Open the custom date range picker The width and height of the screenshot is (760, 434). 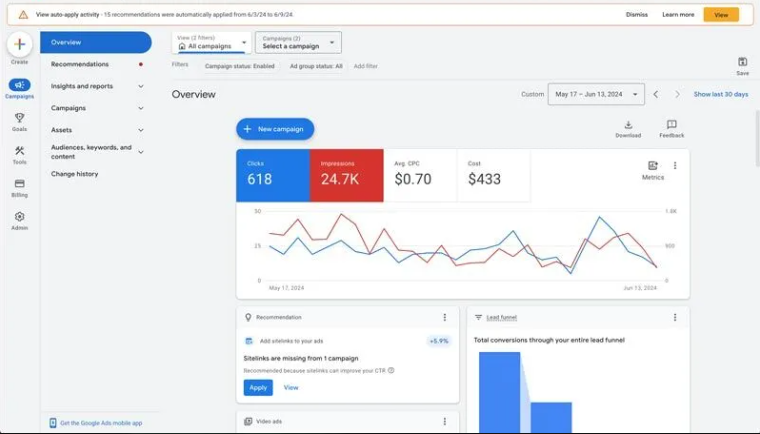click(x=596, y=94)
